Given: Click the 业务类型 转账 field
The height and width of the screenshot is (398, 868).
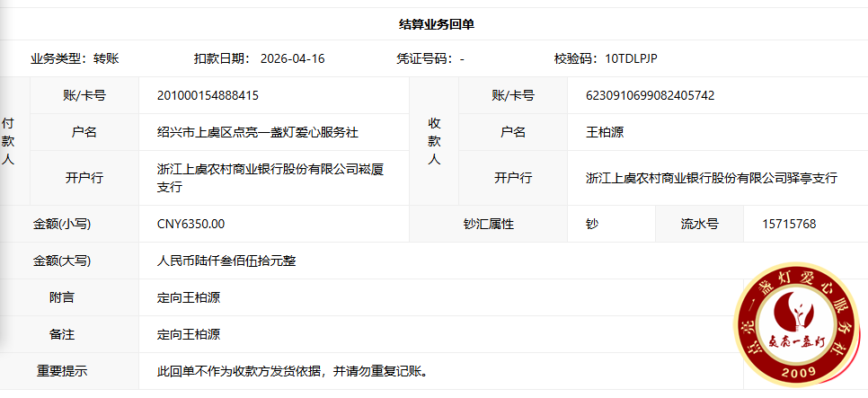Looking at the screenshot, I should point(75,58).
